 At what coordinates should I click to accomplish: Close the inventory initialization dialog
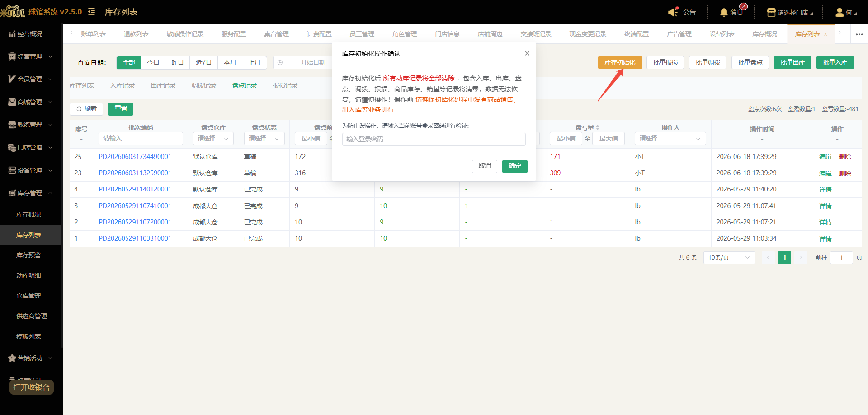tap(527, 53)
